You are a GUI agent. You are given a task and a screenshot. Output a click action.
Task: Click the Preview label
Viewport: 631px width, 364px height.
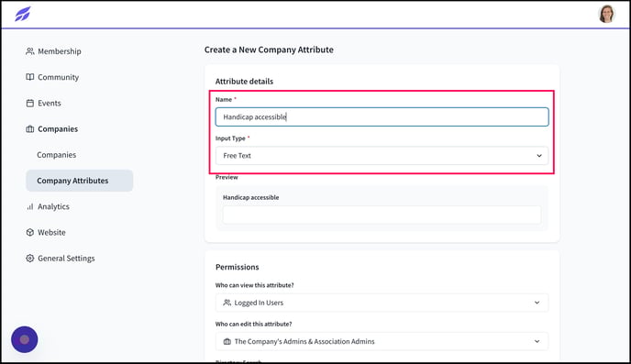pyautogui.click(x=227, y=177)
